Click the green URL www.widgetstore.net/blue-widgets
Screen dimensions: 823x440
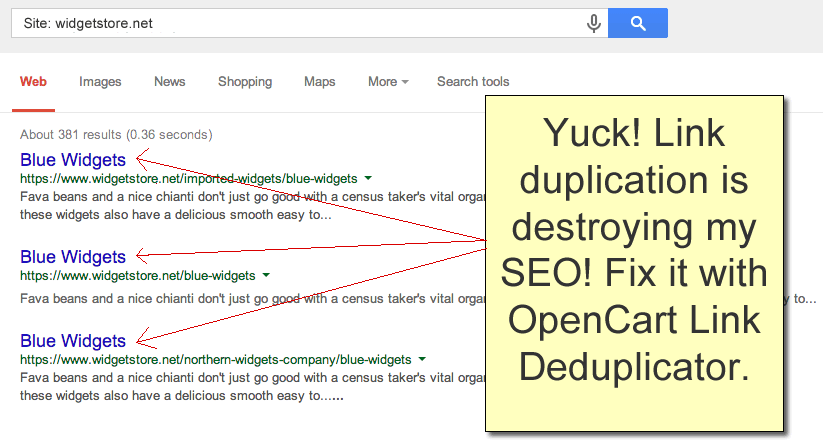pos(138,276)
